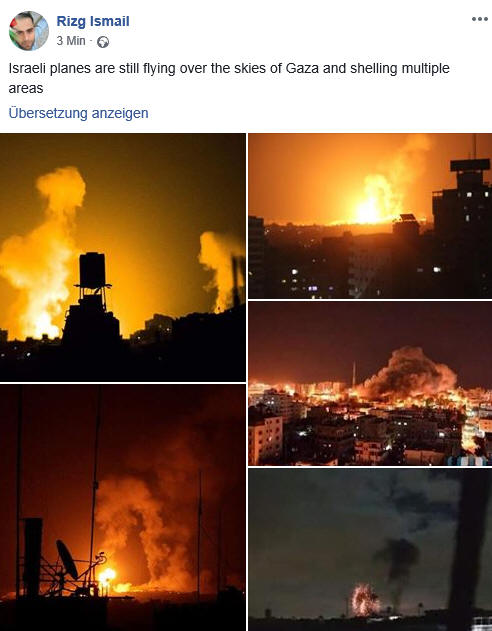Show translation via 'Übersetzung anzeigen'
The height and width of the screenshot is (631, 492).
tap(78, 113)
